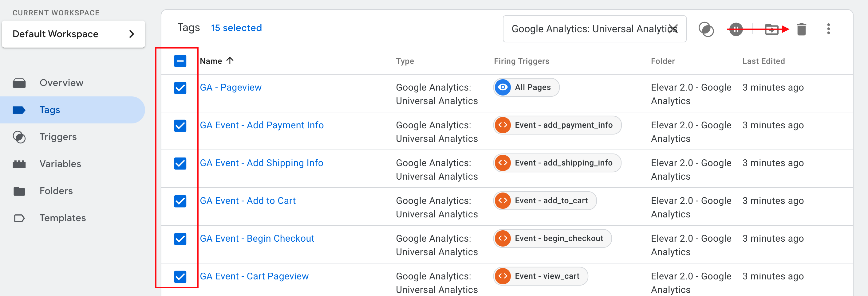Open the Triggers section in sidebar

(x=58, y=137)
